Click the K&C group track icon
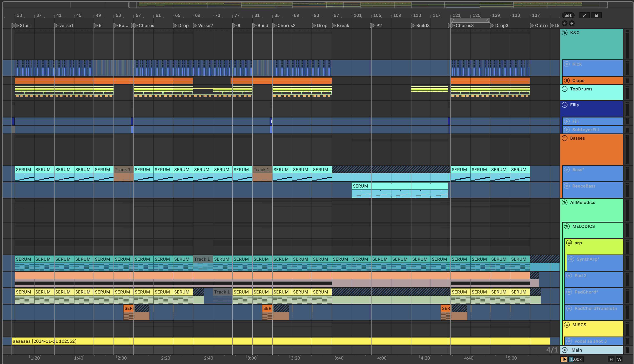This screenshot has width=634, height=364. pos(564,33)
